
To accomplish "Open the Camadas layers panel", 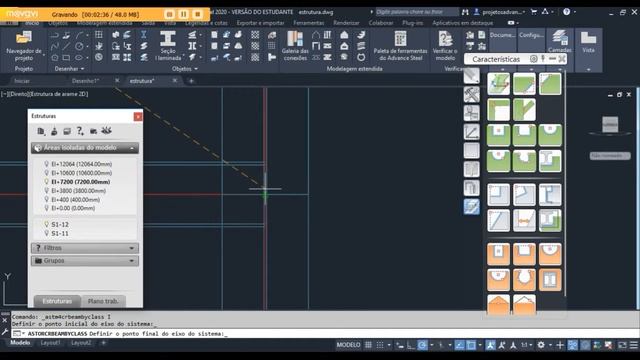I will (x=560, y=41).
